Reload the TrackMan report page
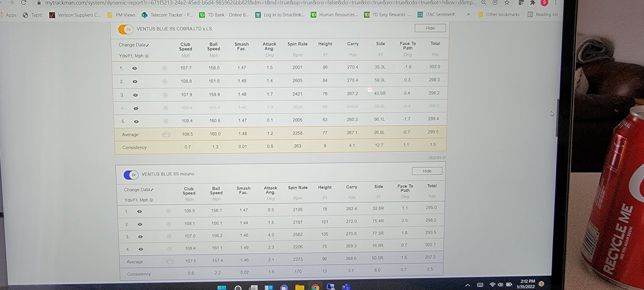 (x=24, y=2)
